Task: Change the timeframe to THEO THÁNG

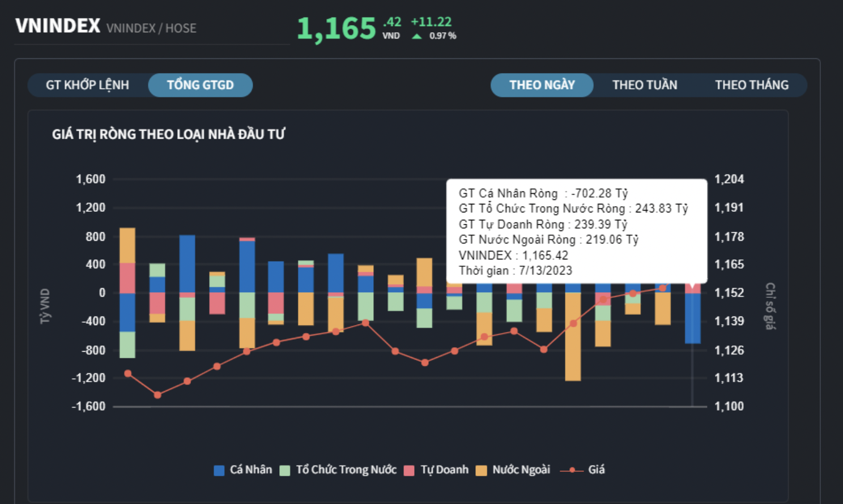Action: (x=751, y=85)
